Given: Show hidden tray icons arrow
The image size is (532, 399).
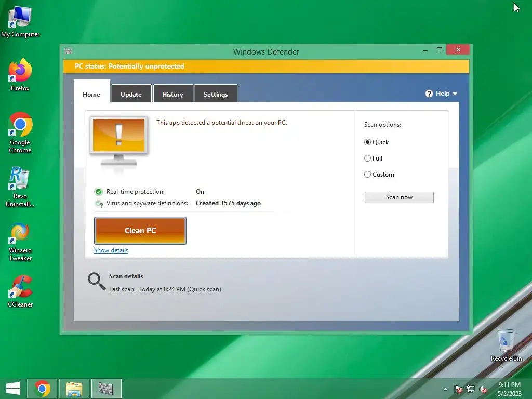Looking at the screenshot, I should (445, 389).
